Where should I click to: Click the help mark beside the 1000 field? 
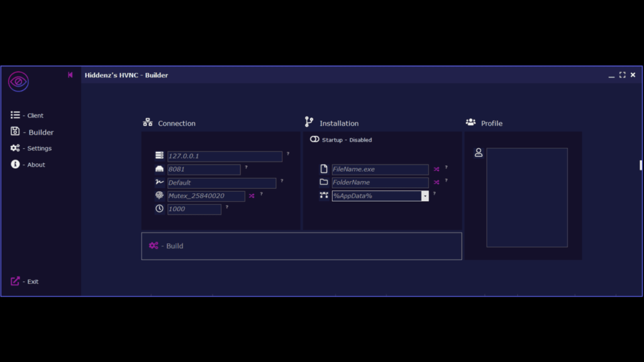226,207
